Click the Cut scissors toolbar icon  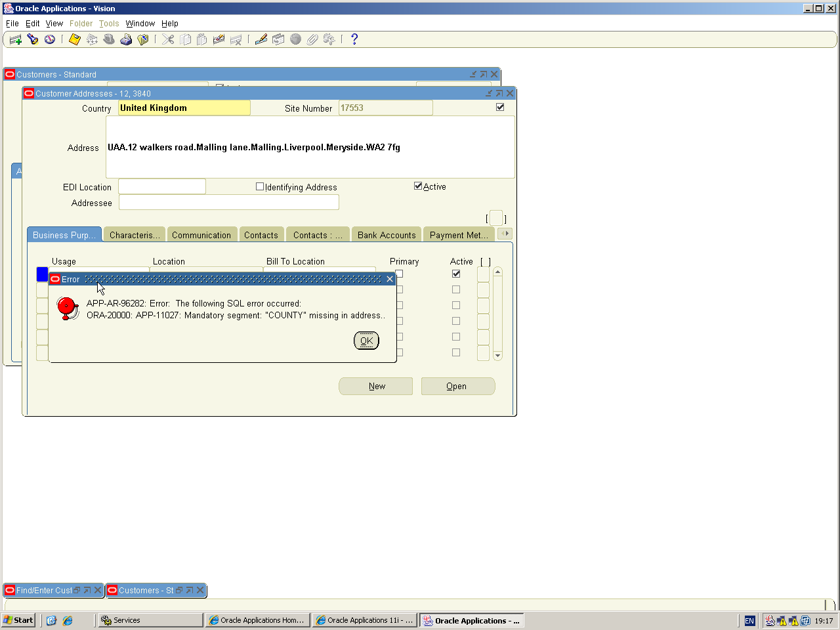click(x=168, y=39)
